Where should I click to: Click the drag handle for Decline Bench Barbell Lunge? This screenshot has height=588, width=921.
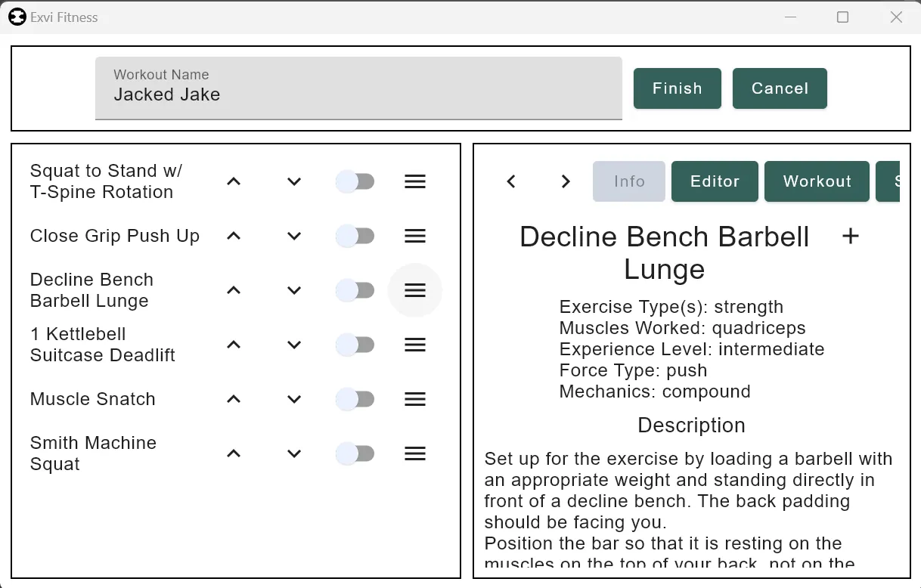point(415,290)
